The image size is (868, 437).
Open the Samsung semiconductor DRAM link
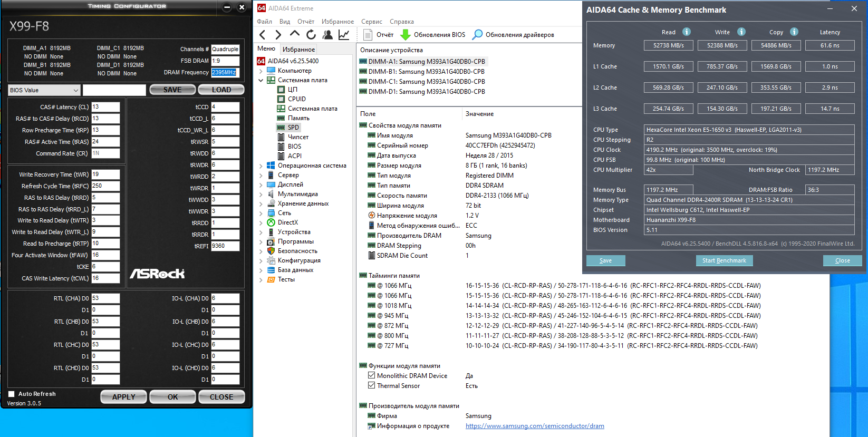535,426
